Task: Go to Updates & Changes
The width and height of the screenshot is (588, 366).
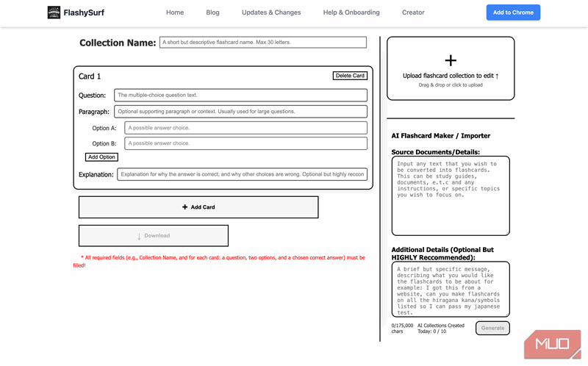Action: point(271,12)
